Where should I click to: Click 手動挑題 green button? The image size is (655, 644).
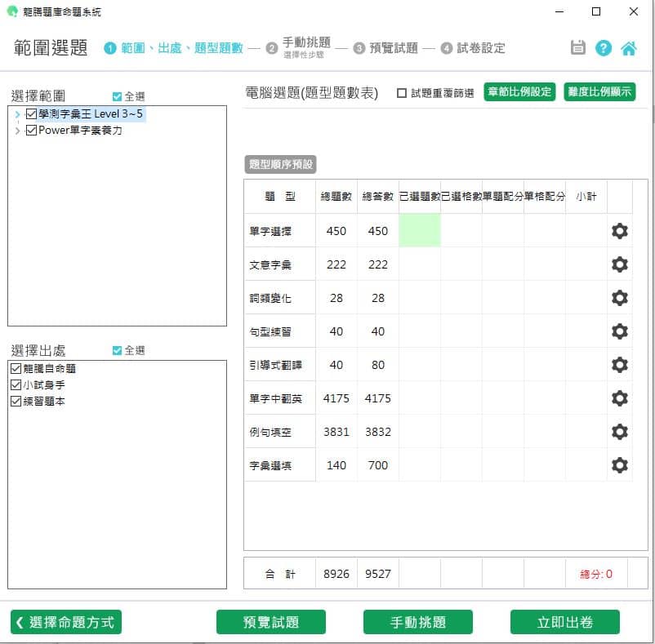[417, 622]
